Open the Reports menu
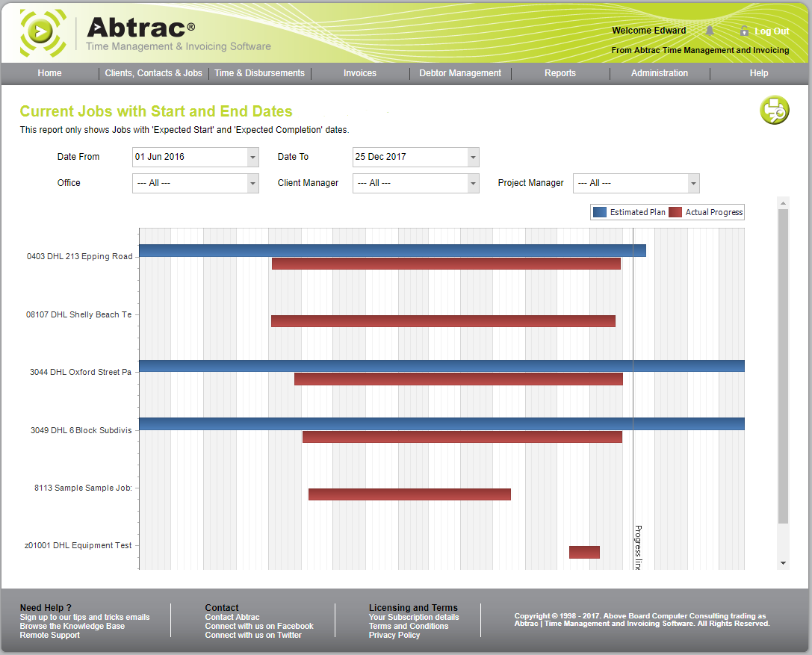 click(560, 73)
